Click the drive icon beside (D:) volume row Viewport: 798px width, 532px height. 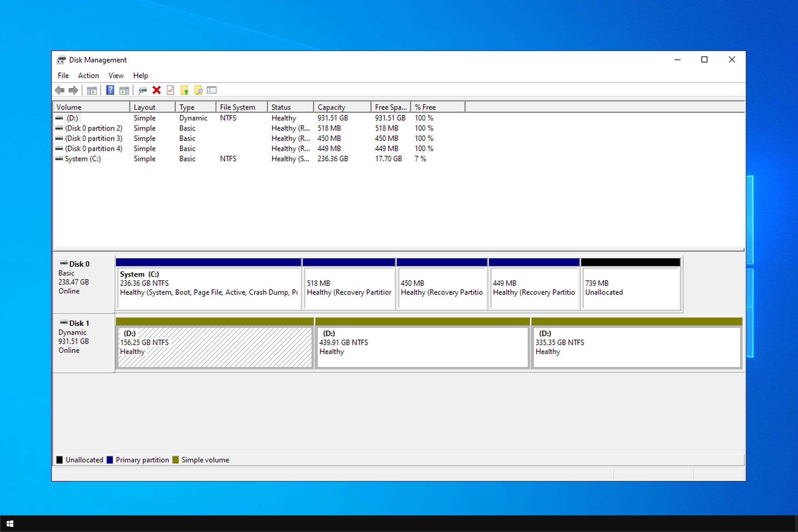(x=59, y=118)
